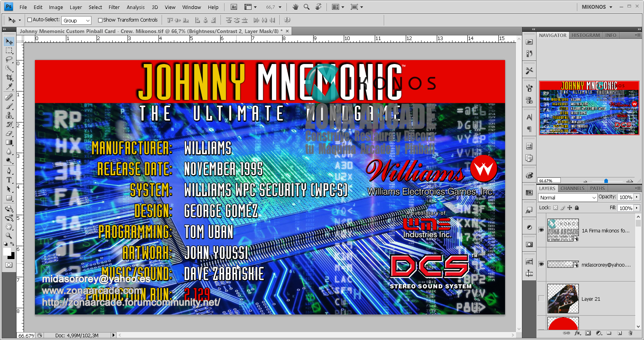
Task: Click the delete layer trash icon
Action: point(630,333)
